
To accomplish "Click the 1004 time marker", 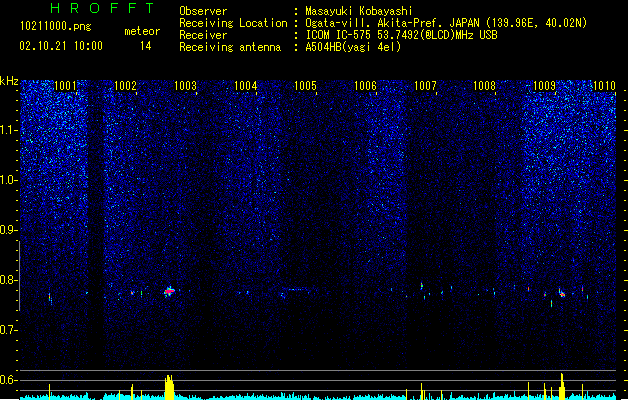I will [245, 86].
